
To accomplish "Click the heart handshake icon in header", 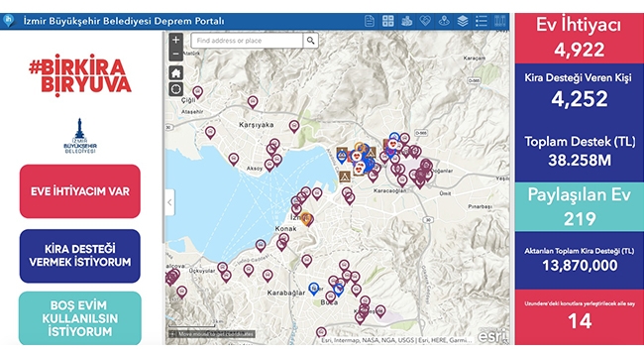I will click(425, 21).
